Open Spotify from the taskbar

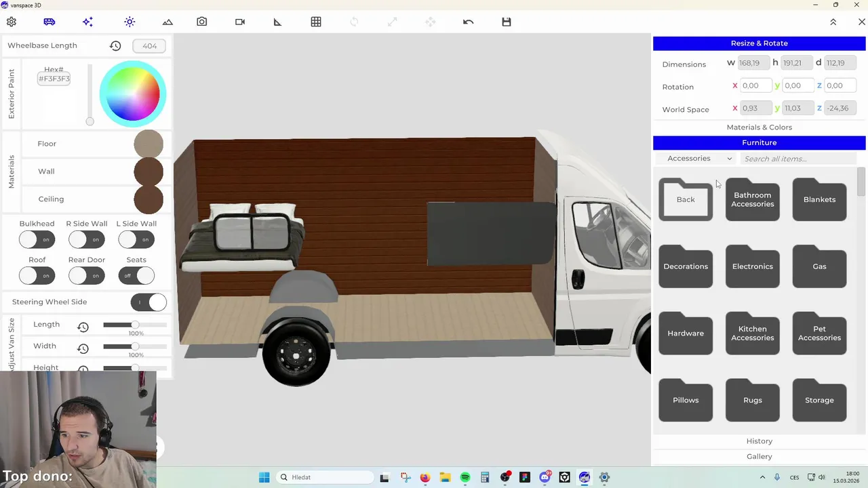(x=465, y=477)
